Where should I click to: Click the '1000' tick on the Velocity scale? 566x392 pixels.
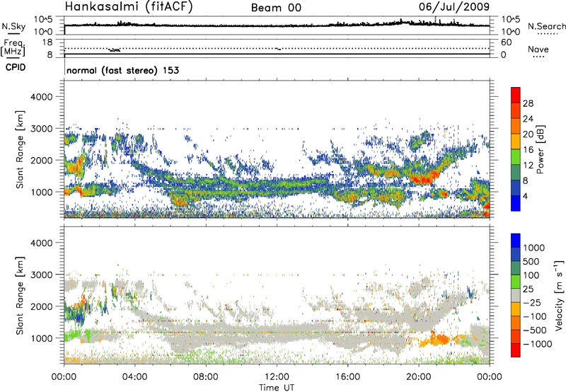click(534, 248)
